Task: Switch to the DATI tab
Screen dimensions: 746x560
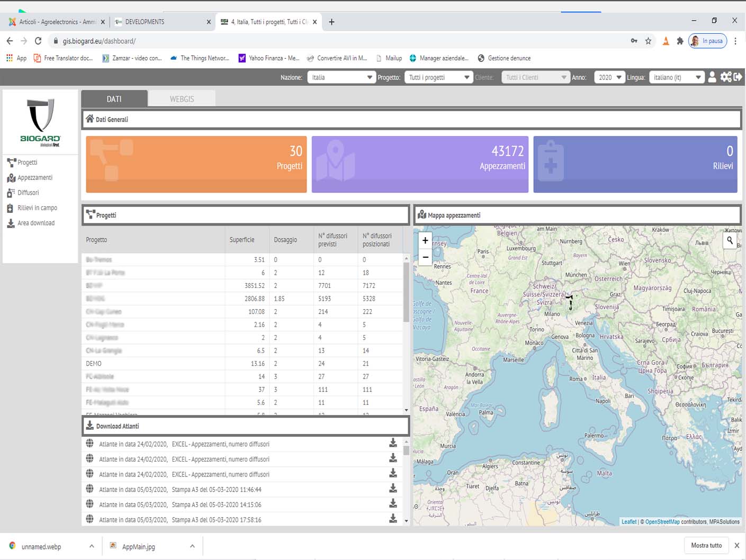Action: click(114, 99)
